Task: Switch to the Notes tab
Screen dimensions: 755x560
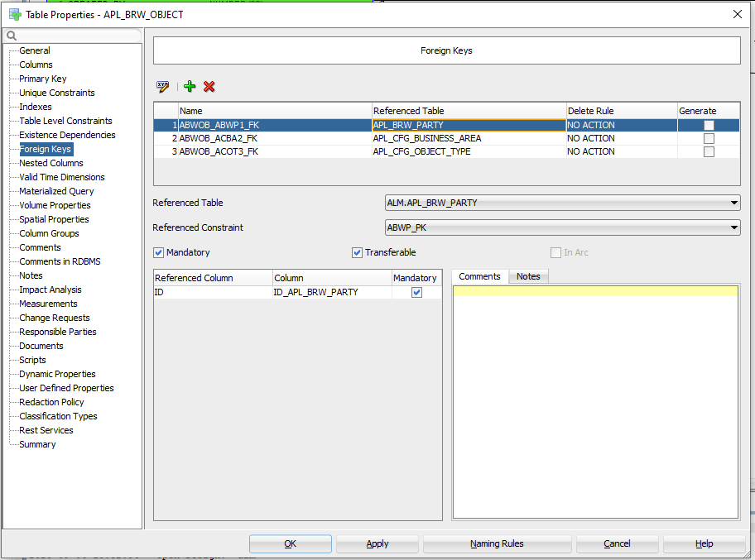Action: [x=528, y=276]
